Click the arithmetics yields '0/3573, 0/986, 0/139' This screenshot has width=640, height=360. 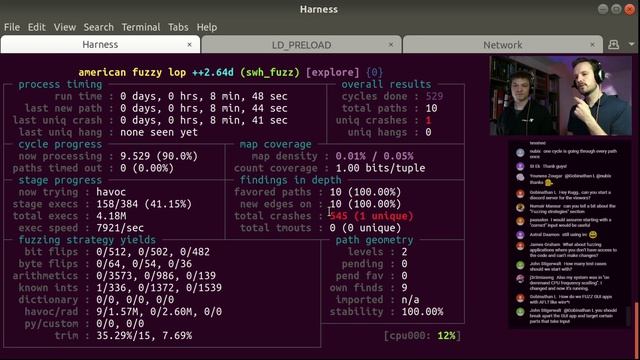pos(156,276)
